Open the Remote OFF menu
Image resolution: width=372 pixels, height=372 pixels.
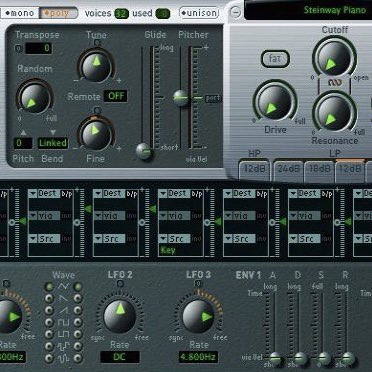[x=115, y=96]
